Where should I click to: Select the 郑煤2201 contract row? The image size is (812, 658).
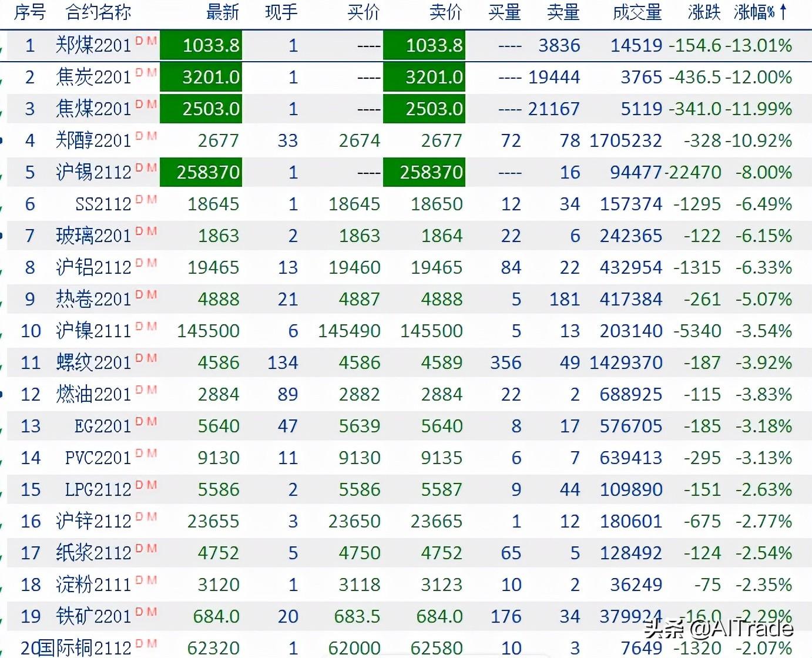(410, 45)
